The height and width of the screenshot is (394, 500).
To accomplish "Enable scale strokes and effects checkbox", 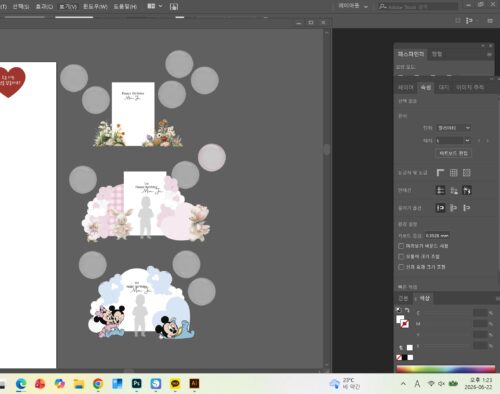I will 401,267.
